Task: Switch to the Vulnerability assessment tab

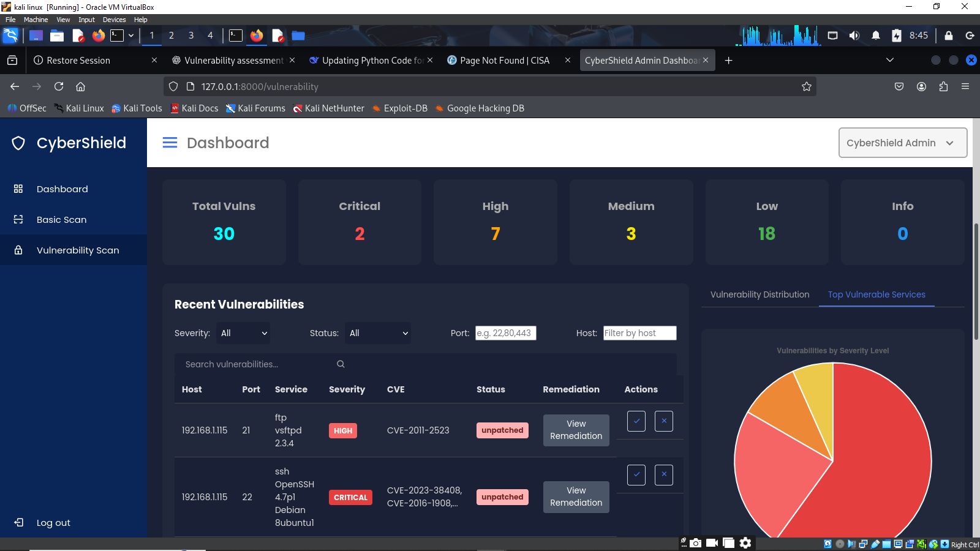Action: point(233,60)
